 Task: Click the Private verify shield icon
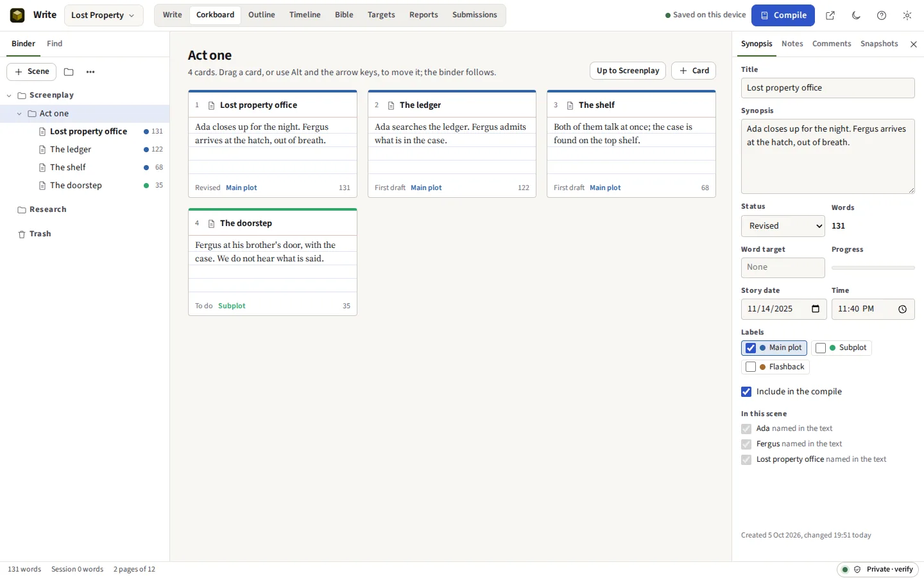point(857,570)
